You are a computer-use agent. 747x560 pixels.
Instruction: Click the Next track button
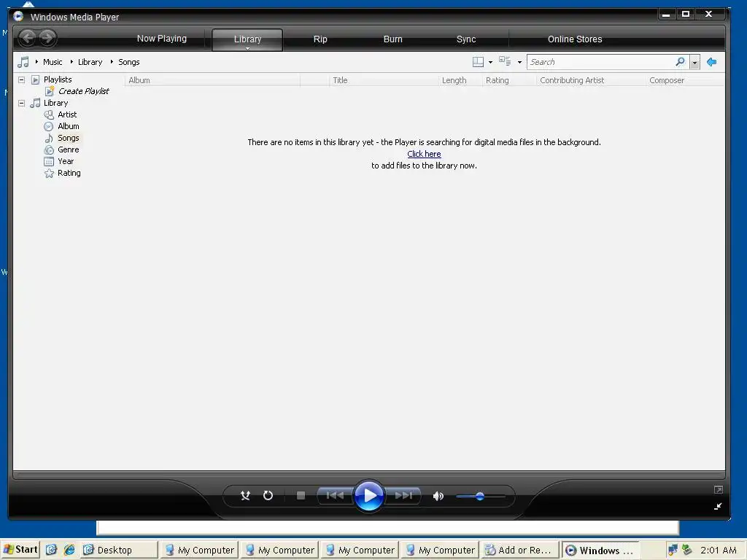click(403, 496)
